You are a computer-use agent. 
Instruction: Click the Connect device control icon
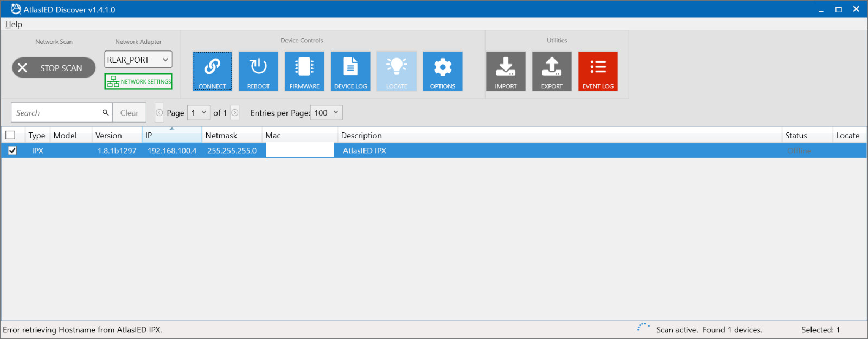212,71
